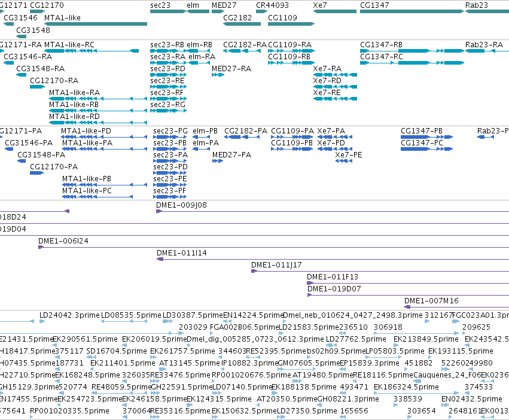Select transcript CG31546-RA
Screen dimensions: 509x420
coord(9,63)
